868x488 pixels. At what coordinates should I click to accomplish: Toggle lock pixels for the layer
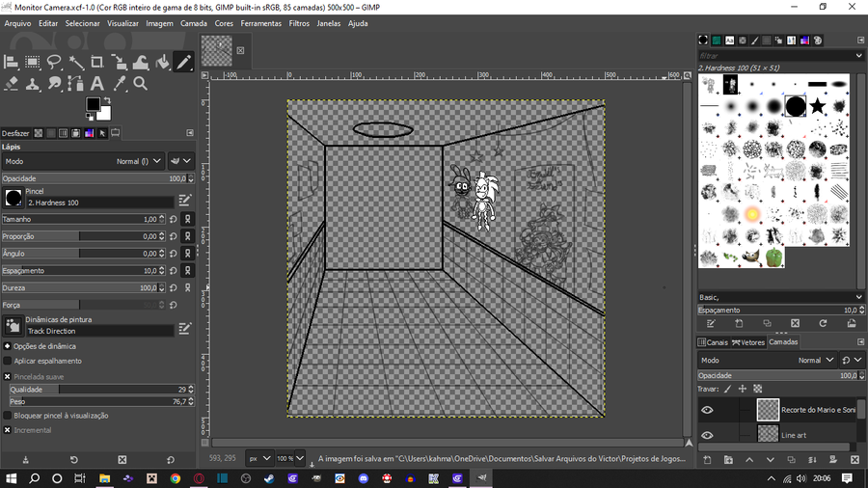[728, 389]
